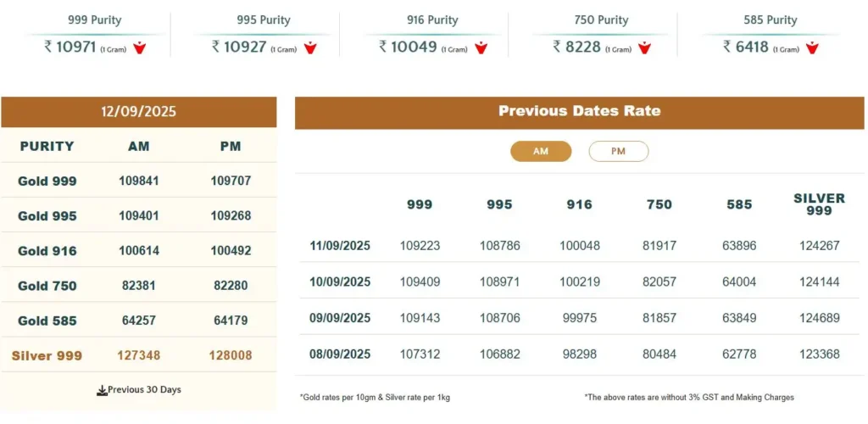Click the download icon next to Previous 30 Days

click(102, 390)
